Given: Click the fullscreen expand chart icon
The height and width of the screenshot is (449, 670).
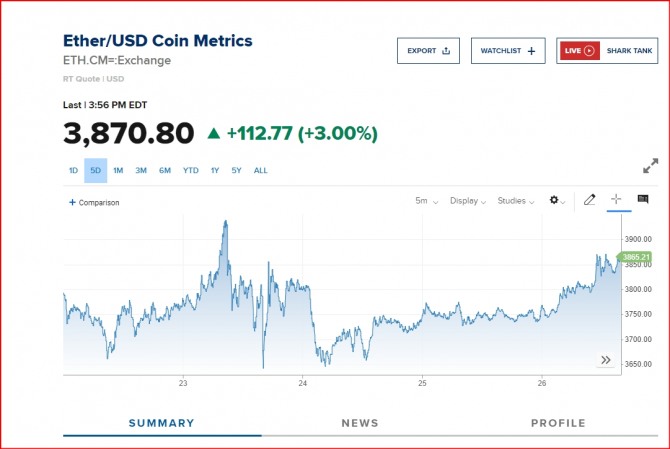Looking at the screenshot, I should [x=650, y=166].
